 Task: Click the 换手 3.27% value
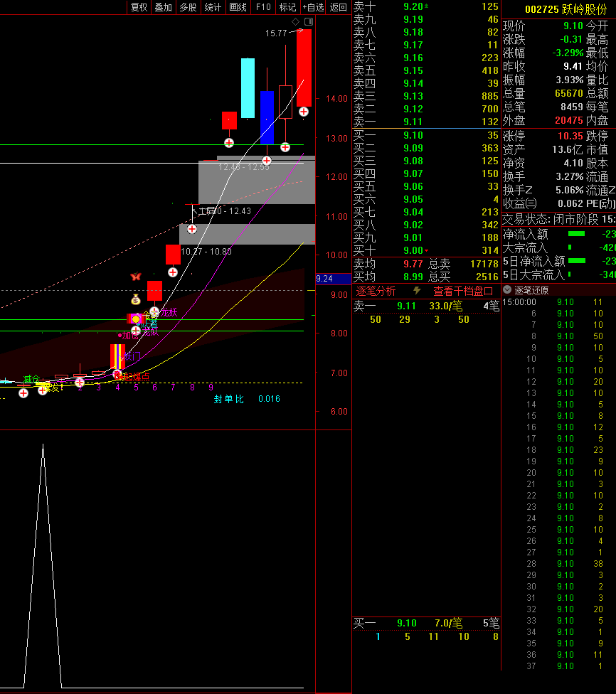coord(569,176)
